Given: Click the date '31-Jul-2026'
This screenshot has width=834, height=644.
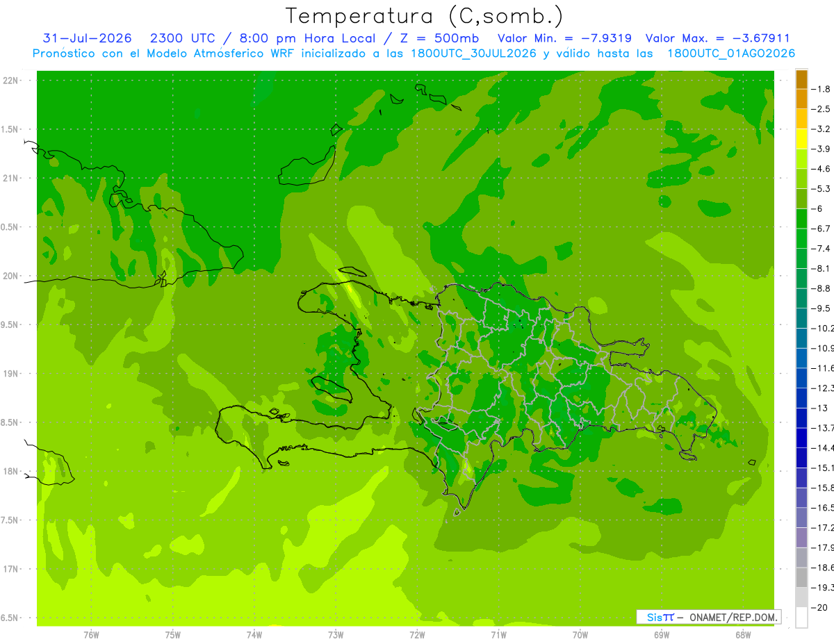Looking at the screenshot, I should point(88,38).
